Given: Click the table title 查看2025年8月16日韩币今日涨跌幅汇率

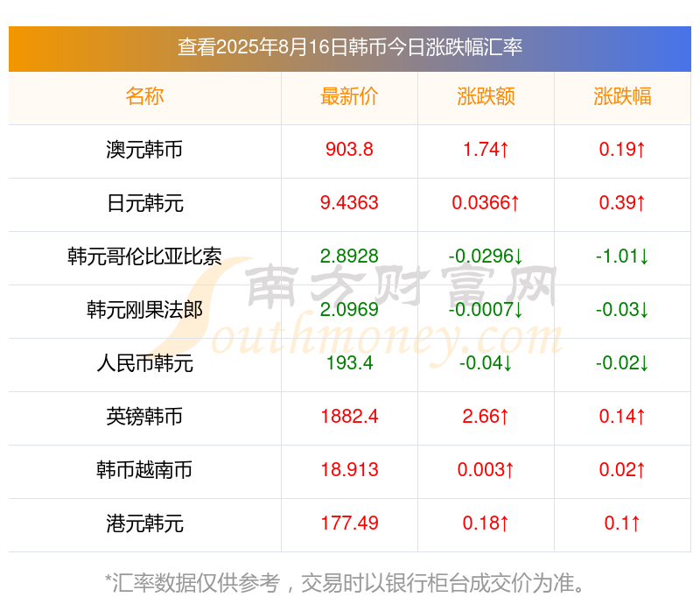Looking at the screenshot, I should (349, 47).
